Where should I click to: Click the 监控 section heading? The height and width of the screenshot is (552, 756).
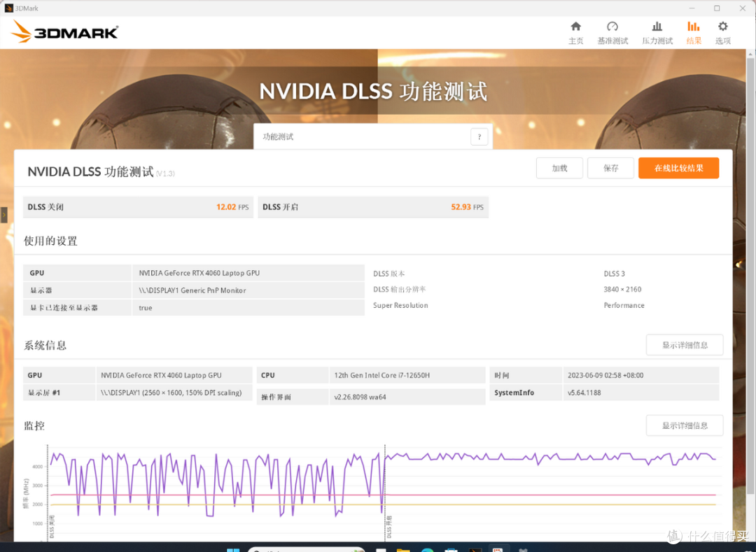(x=34, y=426)
